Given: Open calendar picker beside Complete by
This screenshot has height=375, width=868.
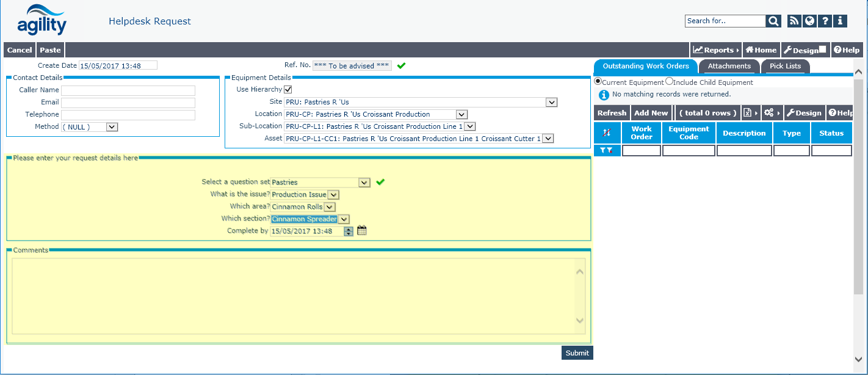Looking at the screenshot, I should tap(362, 231).
